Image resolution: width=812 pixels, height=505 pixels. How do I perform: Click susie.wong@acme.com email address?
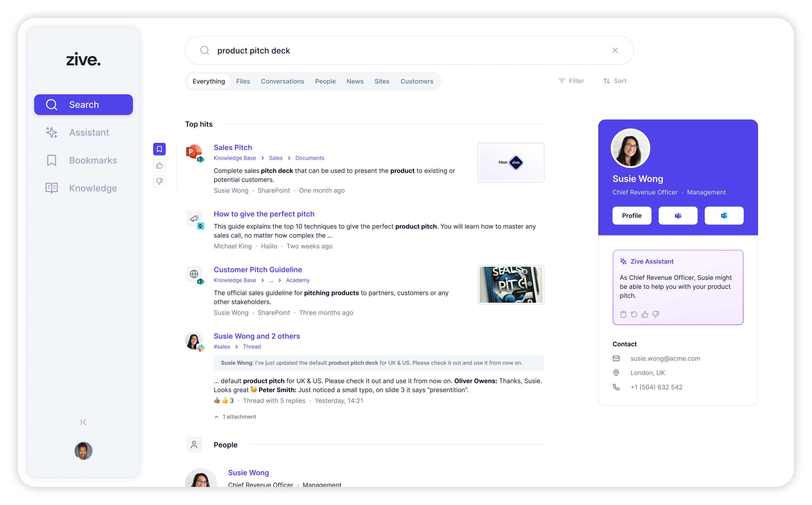tap(665, 358)
